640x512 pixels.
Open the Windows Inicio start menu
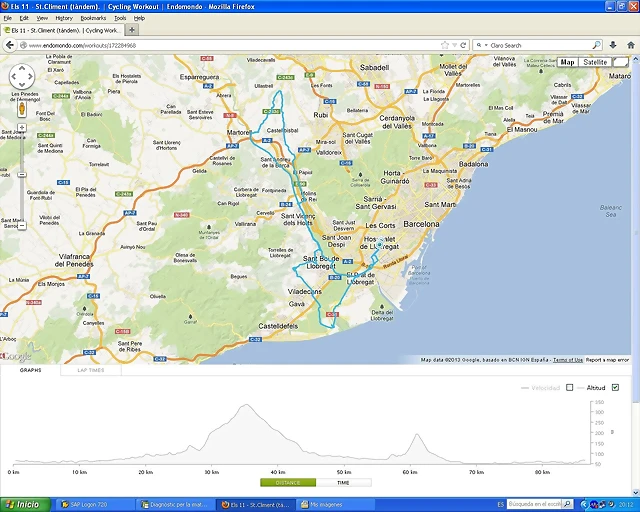tap(25, 505)
